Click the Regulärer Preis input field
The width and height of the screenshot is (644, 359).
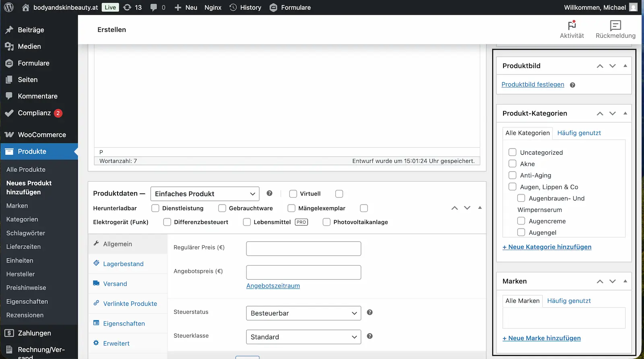click(303, 249)
